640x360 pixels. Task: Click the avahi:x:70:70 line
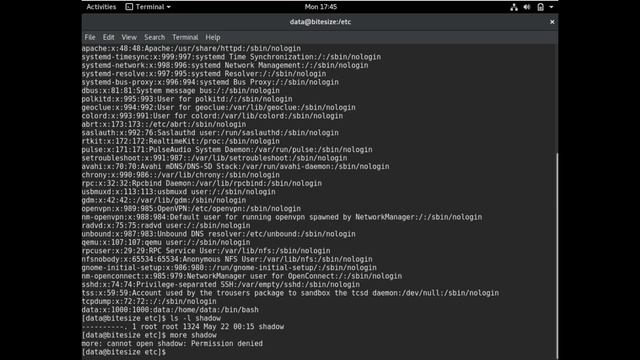click(x=236, y=167)
